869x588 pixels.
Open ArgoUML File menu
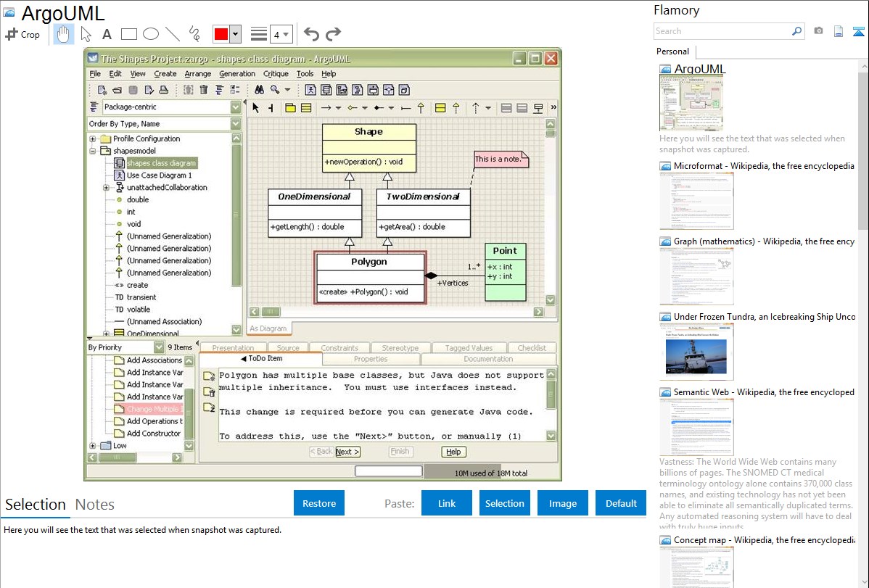point(95,74)
